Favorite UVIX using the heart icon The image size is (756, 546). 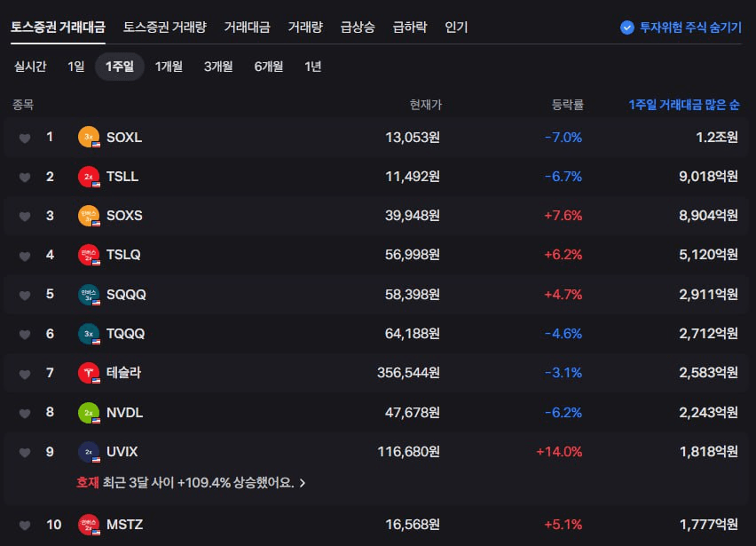(25, 453)
